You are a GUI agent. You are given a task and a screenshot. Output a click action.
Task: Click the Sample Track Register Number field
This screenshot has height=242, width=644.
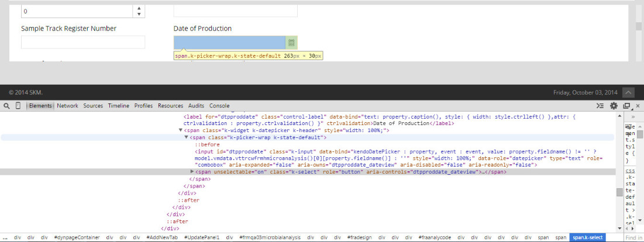[x=83, y=42]
